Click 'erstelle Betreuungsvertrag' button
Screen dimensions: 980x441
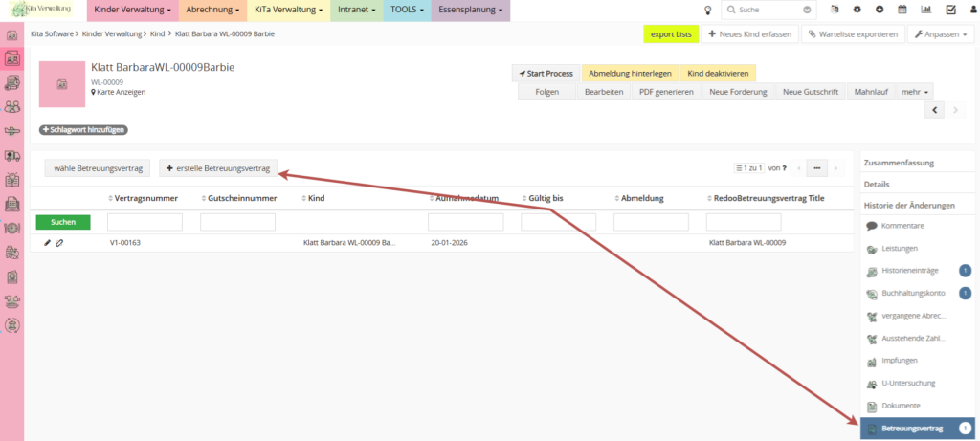pyautogui.click(x=218, y=168)
